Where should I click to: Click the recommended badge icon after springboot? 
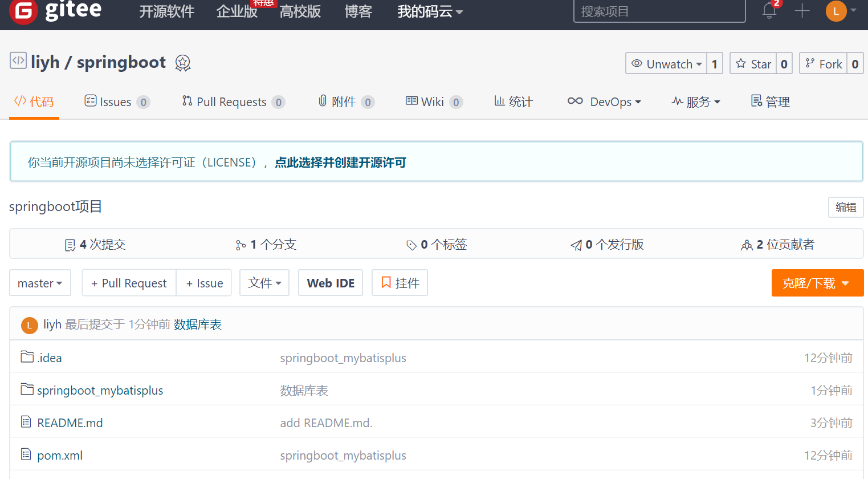click(182, 63)
